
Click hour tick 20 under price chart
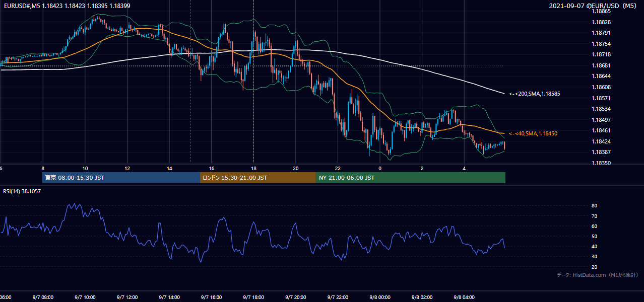tap(296, 169)
